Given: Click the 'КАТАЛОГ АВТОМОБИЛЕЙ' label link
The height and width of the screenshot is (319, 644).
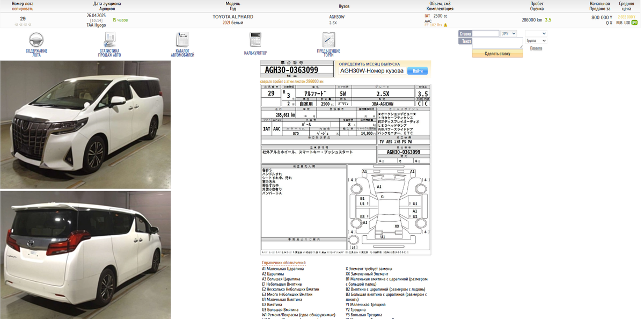Looking at the screenshot, I should tap(182, 53).
